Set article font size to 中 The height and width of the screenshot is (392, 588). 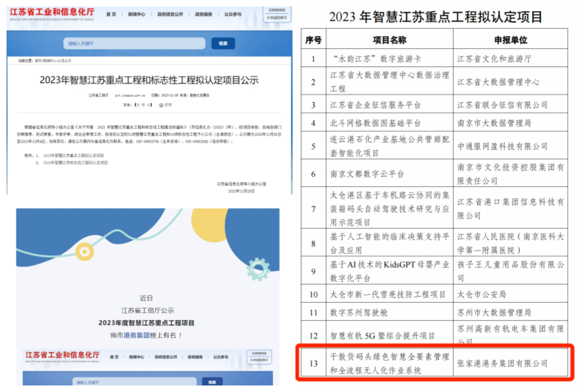tap(143, 105)
